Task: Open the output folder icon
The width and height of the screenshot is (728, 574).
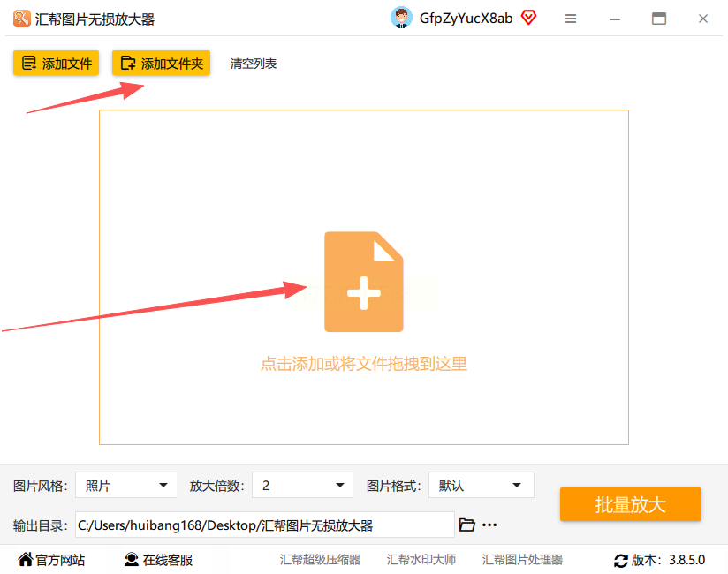Action: (x=466, y=525)
